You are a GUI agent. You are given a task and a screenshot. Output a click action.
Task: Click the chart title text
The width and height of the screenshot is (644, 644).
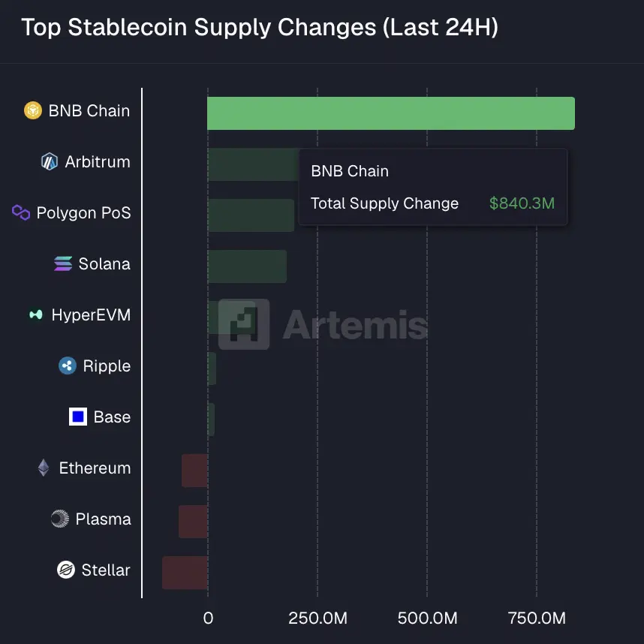coord(260,28)
